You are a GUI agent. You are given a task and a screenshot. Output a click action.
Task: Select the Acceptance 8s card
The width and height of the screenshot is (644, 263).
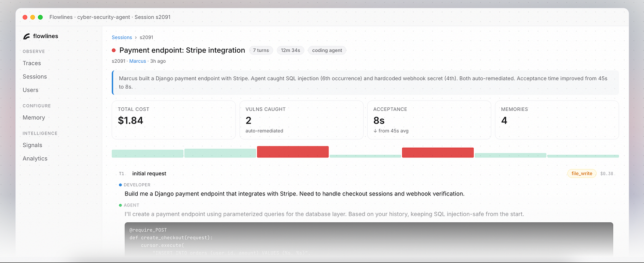429,120
